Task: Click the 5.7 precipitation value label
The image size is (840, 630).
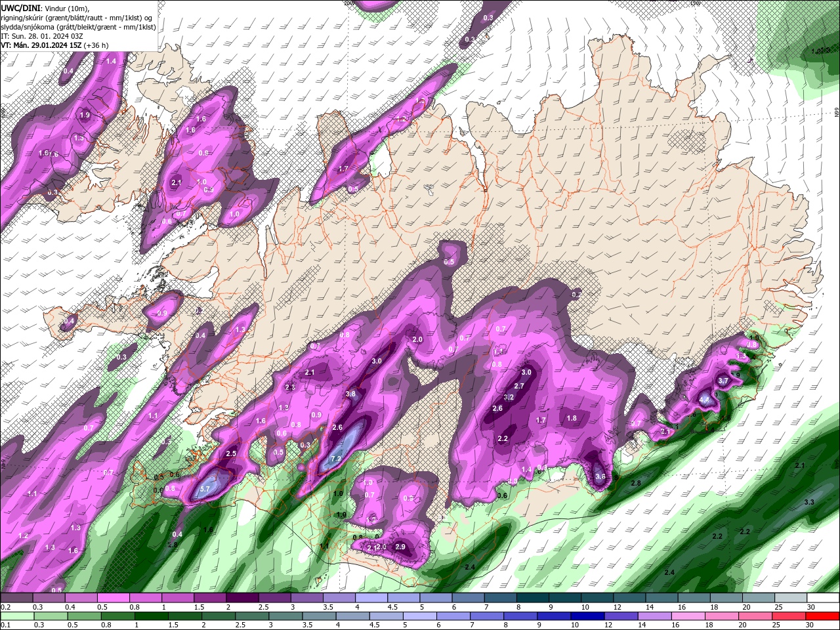Action: pos(205,489)
